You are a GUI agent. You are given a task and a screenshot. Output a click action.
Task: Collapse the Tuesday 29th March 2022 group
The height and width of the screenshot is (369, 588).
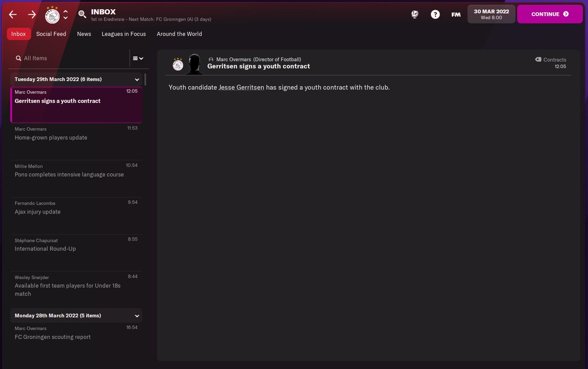(x=137, y=79)
